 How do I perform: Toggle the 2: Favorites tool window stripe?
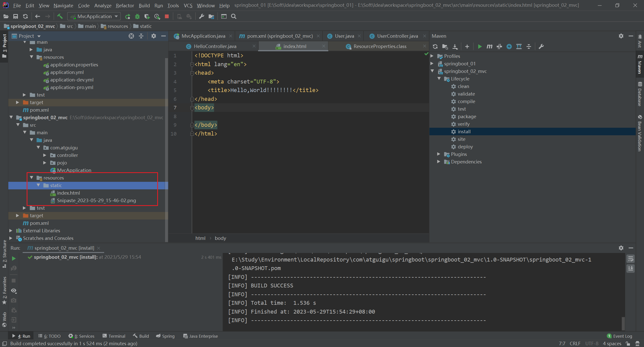pyautogui.click(x=4, y=290)
